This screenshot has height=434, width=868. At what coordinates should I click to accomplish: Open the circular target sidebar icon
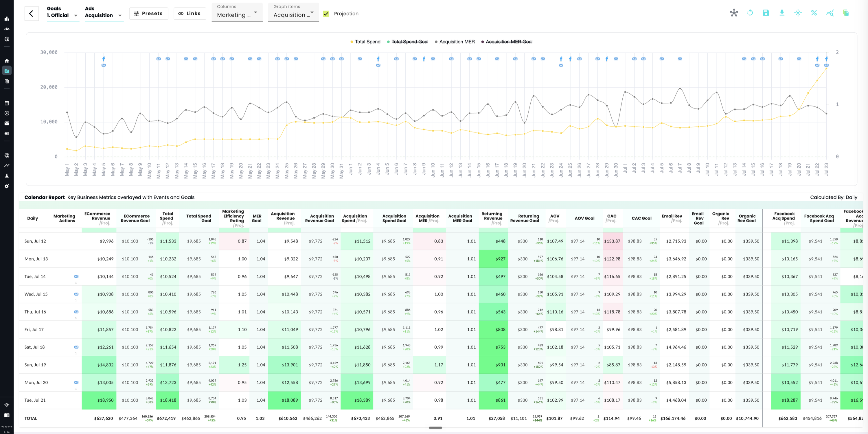7,113
